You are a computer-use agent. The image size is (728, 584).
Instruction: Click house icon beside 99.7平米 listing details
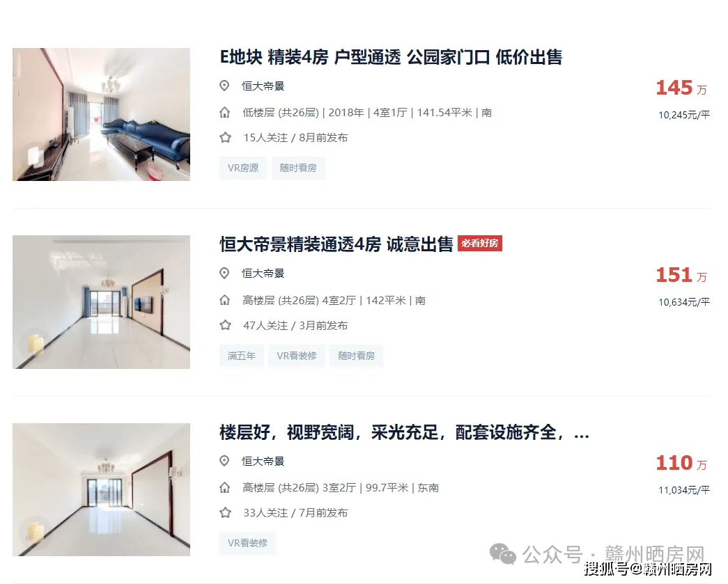coord(225,487)
